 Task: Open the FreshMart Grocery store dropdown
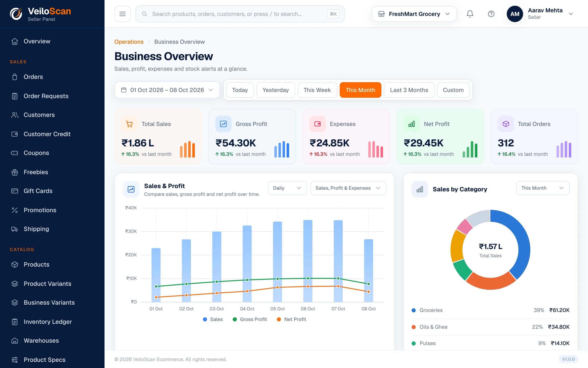414,14
